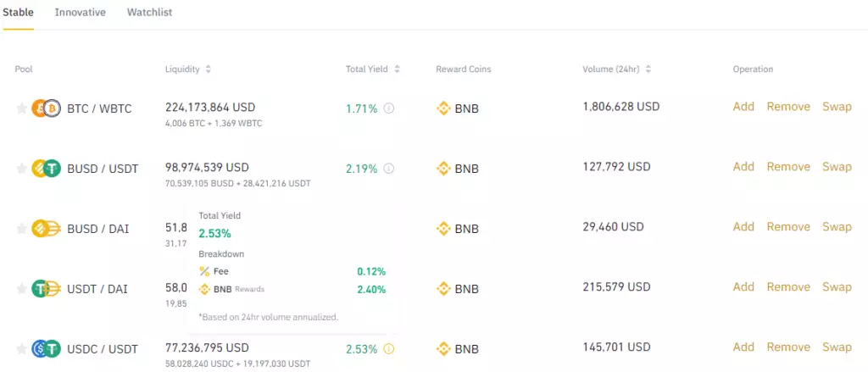Image resolution: width=868 pixels, height=372 pixels.
Task: Click the BTC / WBTC pool coin icon
Action: [x=46, y=108]
